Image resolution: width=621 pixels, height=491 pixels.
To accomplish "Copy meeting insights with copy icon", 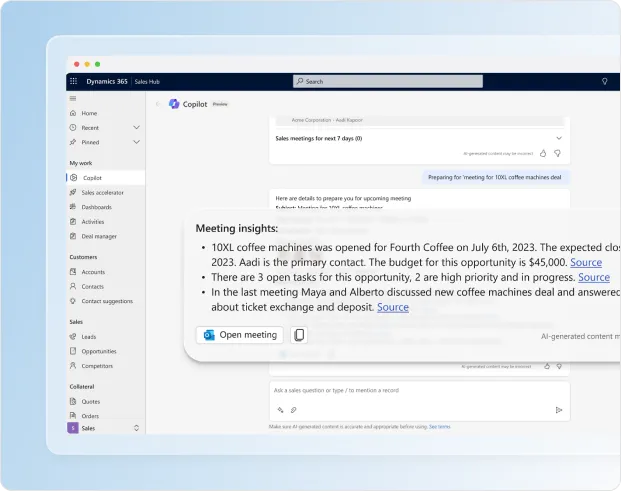I will coord(299,335).
